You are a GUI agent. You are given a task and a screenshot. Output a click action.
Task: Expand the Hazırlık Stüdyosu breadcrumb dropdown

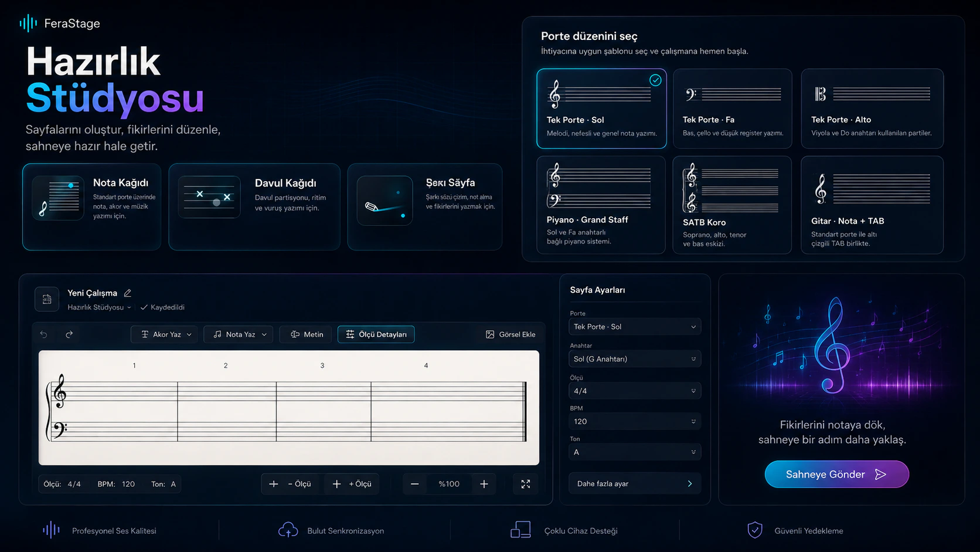pyautogui.click(x=99, y=307)
